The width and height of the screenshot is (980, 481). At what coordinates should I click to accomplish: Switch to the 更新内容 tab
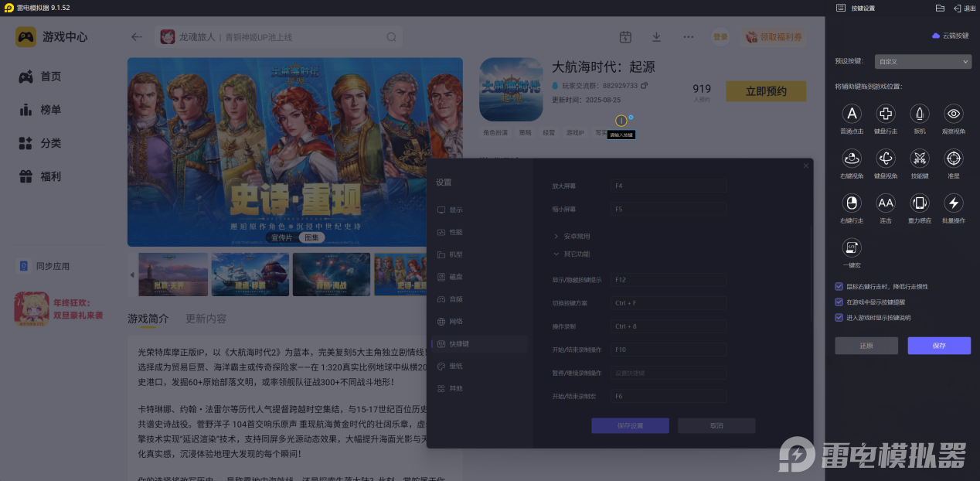[x=206, y=319]
